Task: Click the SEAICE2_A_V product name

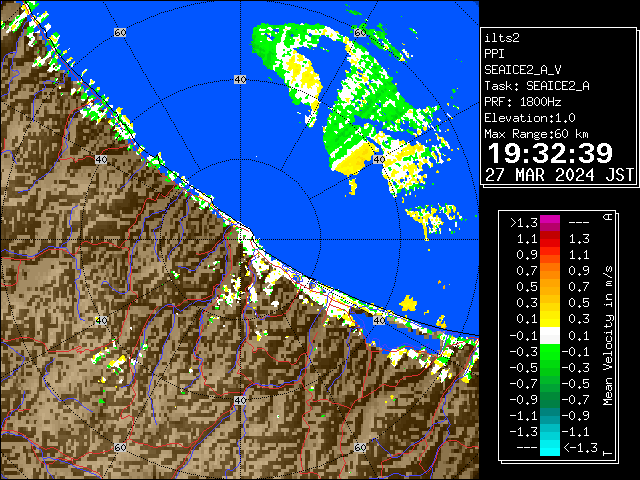Action: coord(522,70)
